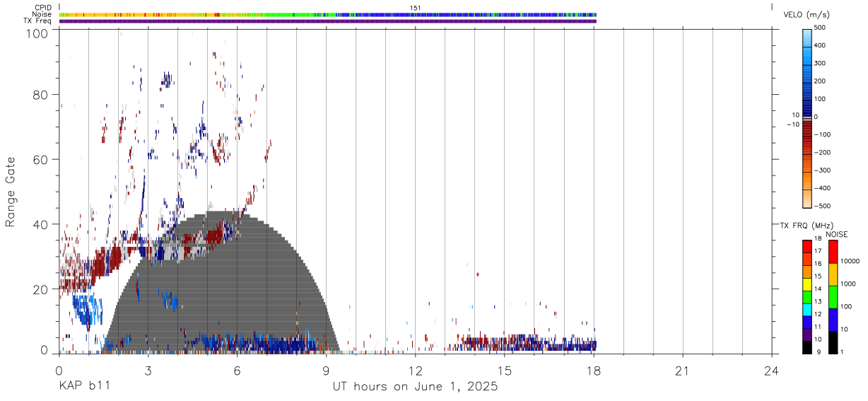Image resolution: width=868 pixels, height=401 pixels.
Task: Click UT hour tick label 18
Action: point(593,371)
